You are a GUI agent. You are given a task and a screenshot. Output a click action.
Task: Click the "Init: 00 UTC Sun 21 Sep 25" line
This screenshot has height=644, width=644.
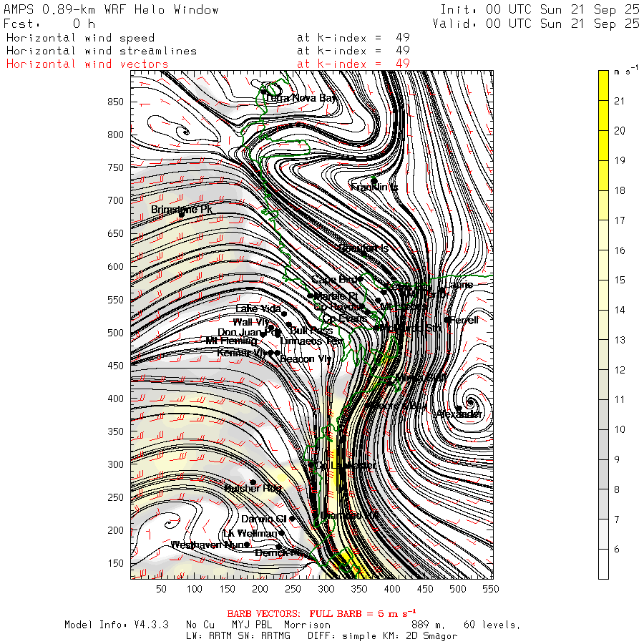click(x=540, y=9)
